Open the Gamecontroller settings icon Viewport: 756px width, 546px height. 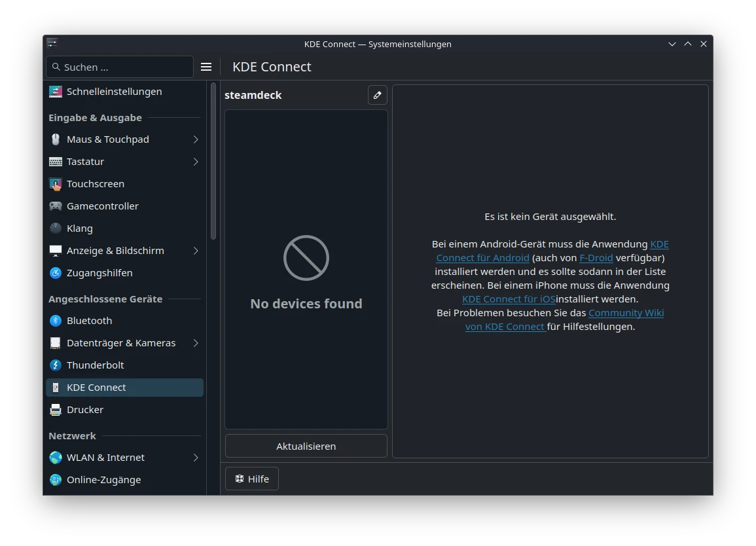coord(56,206)
